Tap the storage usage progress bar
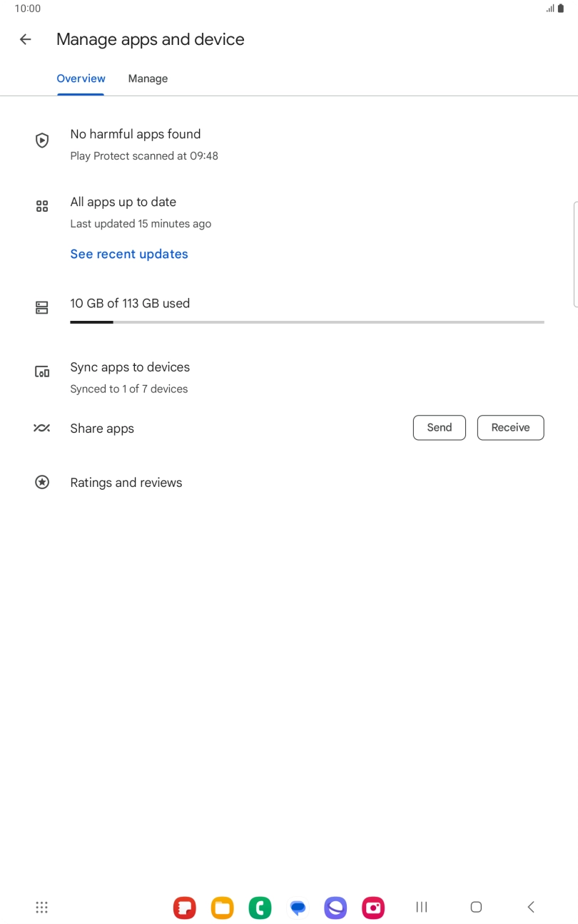Screen dimensions: 578x924 pos(307,322)
